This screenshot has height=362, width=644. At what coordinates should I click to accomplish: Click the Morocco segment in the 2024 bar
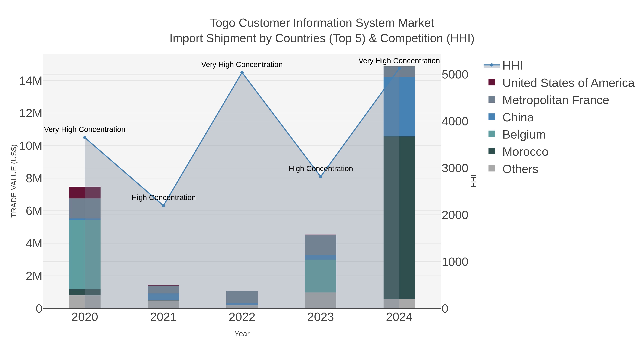(x=399, y=218)
